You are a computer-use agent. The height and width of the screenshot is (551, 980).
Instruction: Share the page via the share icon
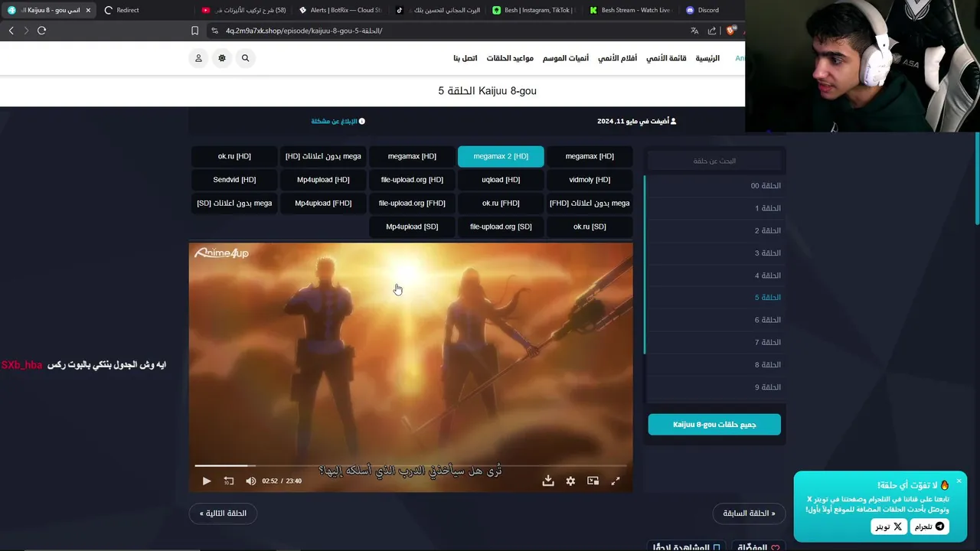coord(712,31)
